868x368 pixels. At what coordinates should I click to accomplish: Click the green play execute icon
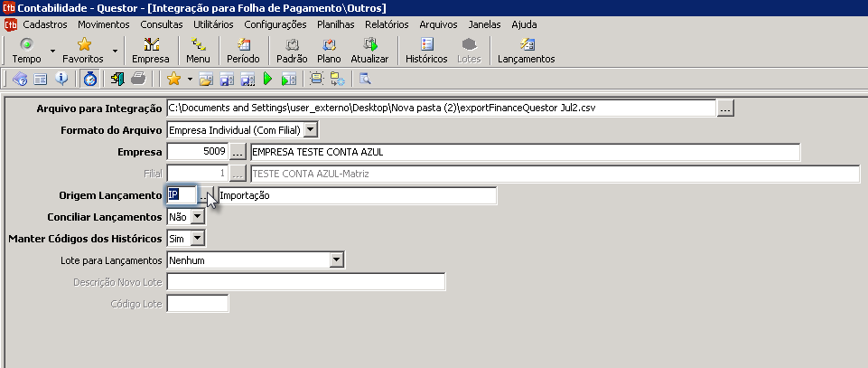(x=268, y=80)
